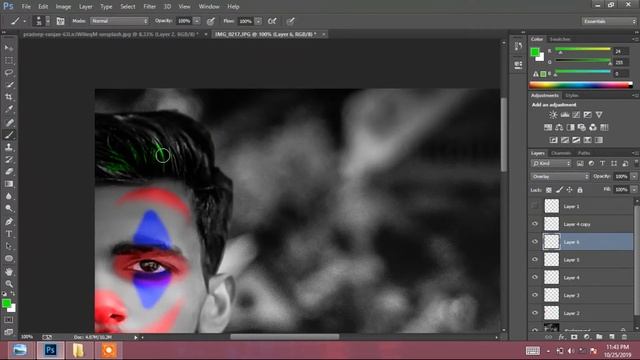Hide Layer 2 with eye icon

point(535,313)
